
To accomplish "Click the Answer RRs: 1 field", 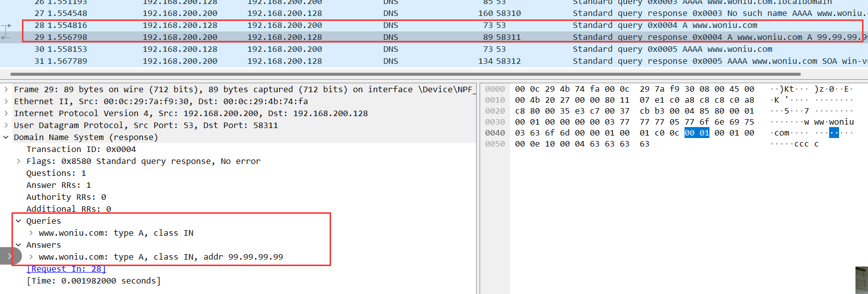I will [59, 185].
